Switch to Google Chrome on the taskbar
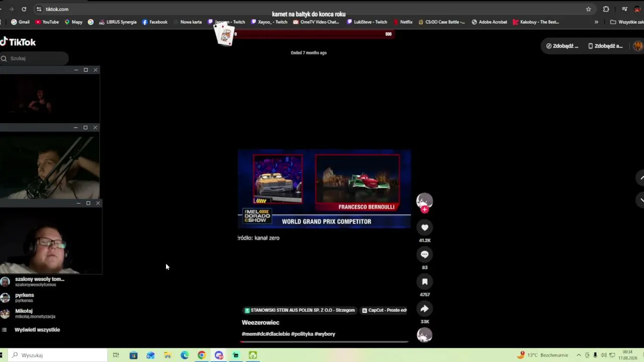644x362 pixels. pyautogui.click(x=201, y=355)
